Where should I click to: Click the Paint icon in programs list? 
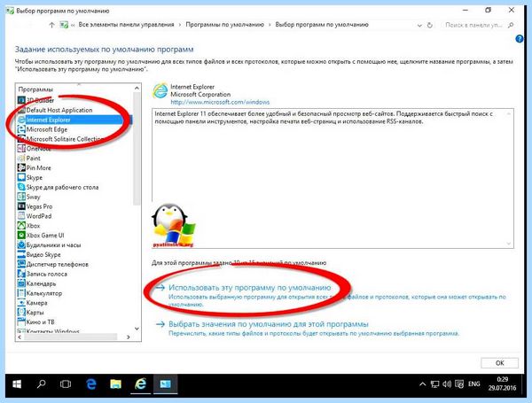(21, 158)
